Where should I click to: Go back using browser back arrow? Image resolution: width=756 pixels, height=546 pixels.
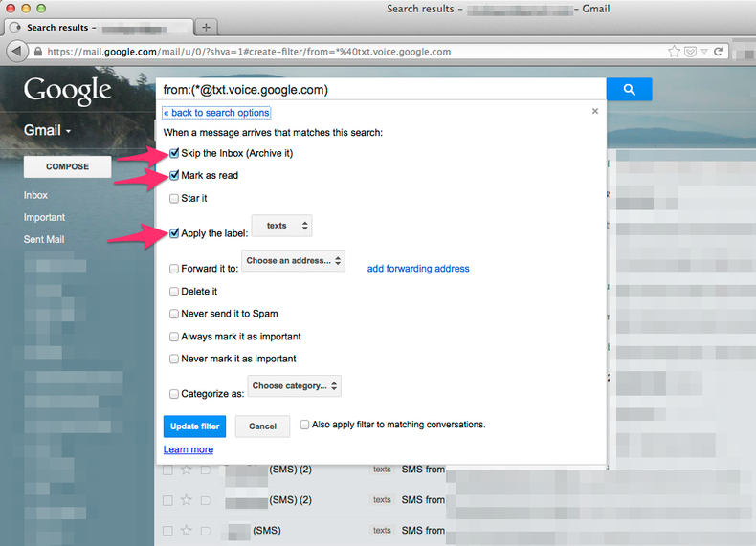pos(16,51)
